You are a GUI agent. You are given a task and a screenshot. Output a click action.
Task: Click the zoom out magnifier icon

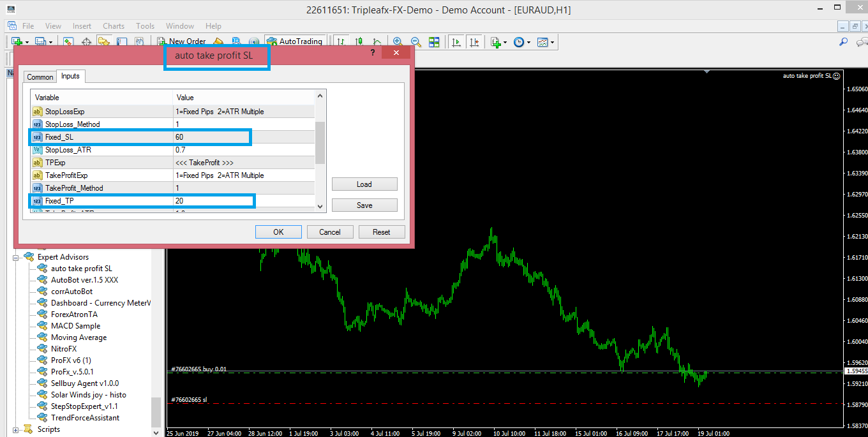[x=416, y=42]
